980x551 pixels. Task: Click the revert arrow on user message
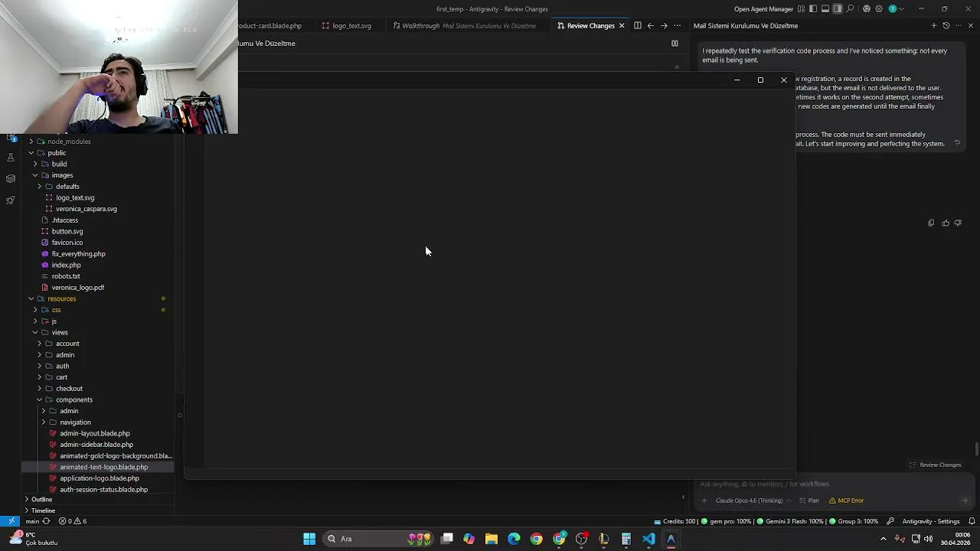(x=957, y=142)
